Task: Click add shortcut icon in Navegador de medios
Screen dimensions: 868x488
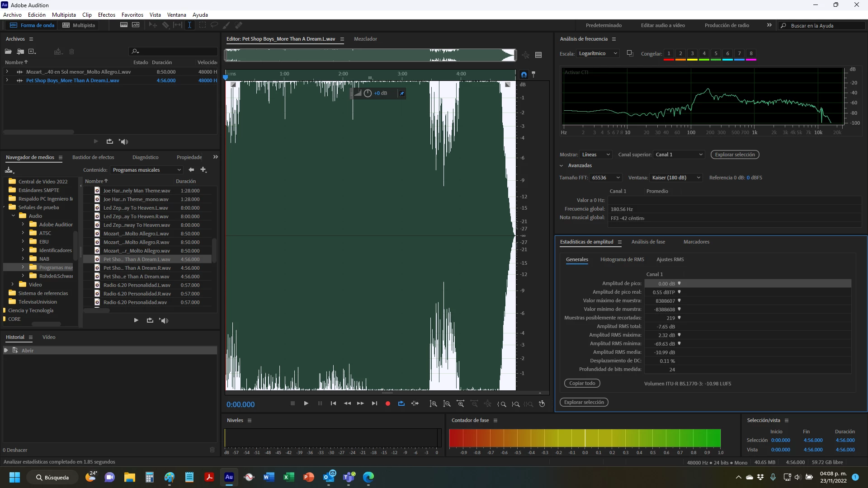Action: click(x=203, y=170)
